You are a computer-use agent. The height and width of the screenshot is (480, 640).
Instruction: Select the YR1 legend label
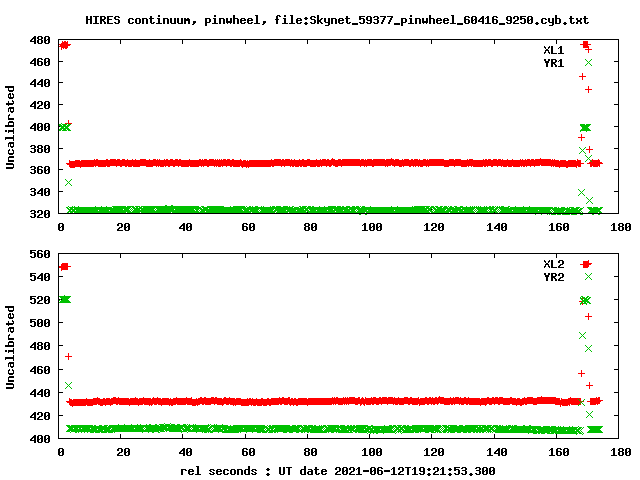pyautogui.click(x=553, y=63)
